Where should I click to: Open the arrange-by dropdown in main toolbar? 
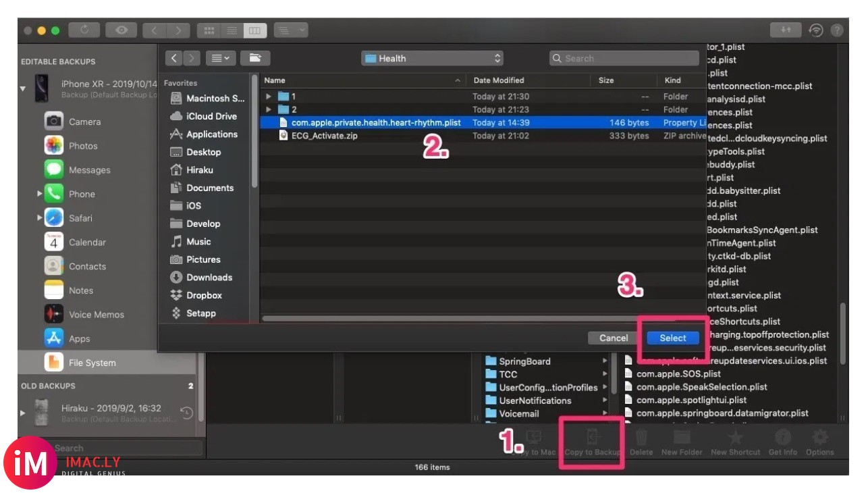pyautogui.click(x=291, y=30)
